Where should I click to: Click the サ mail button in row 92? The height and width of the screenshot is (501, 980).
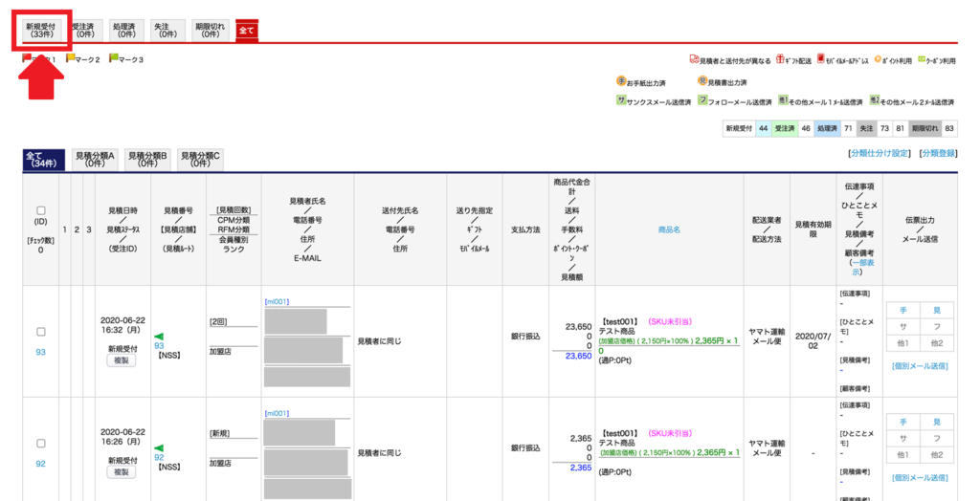(902, 437)
